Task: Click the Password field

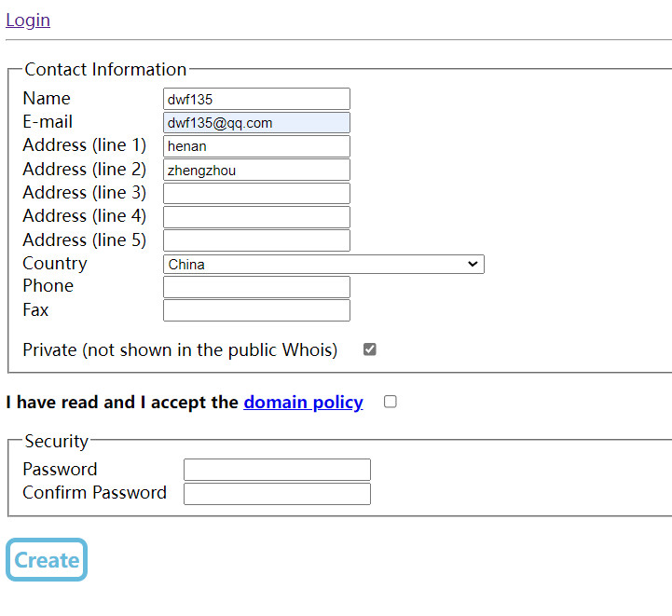Action: pos(277,470)
